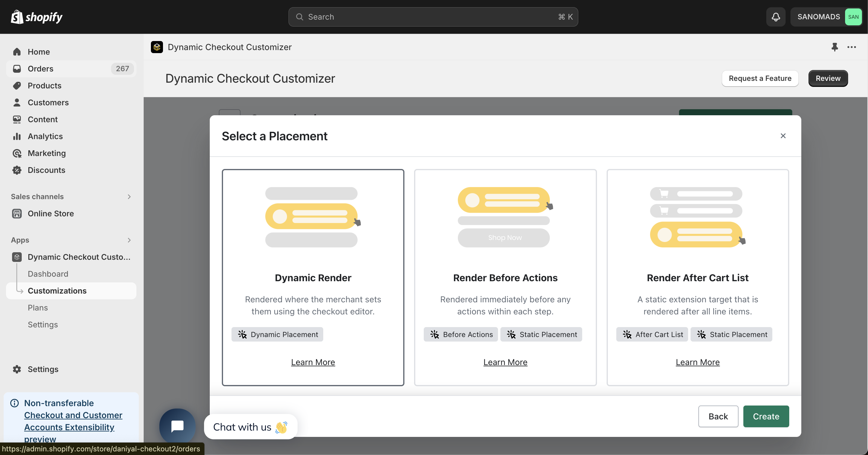The width and height of the screenshot is (868, 455).
Task: Open the app Dashboard subpage
Action: 48,274
